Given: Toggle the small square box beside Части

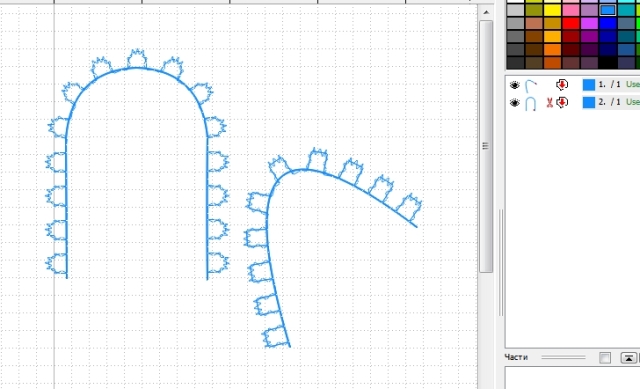Looking at the screenshot, I should (605, 358).
